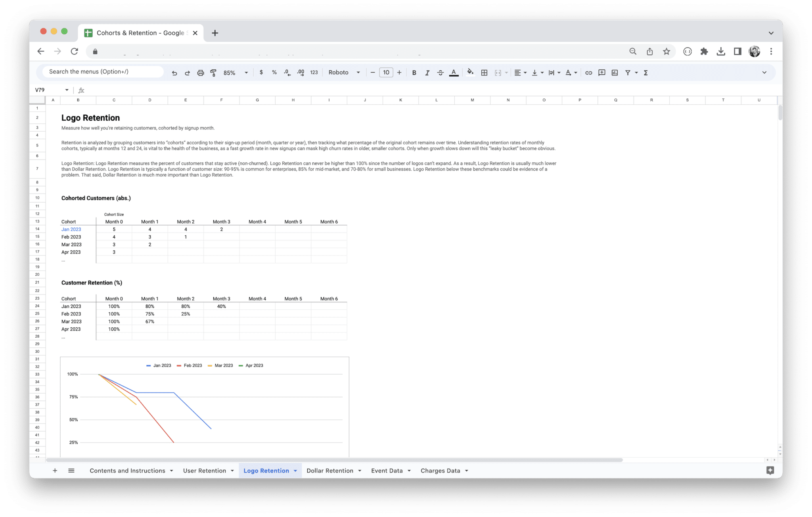Viewport: 812px width, 517px height.
Task: Insert chart icon in toolbar
Action: click(x=615, y=73)
